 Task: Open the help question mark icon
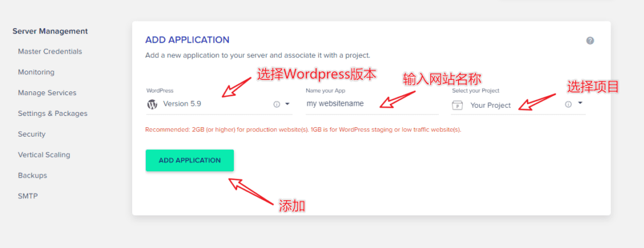click(x=590, y=40)
